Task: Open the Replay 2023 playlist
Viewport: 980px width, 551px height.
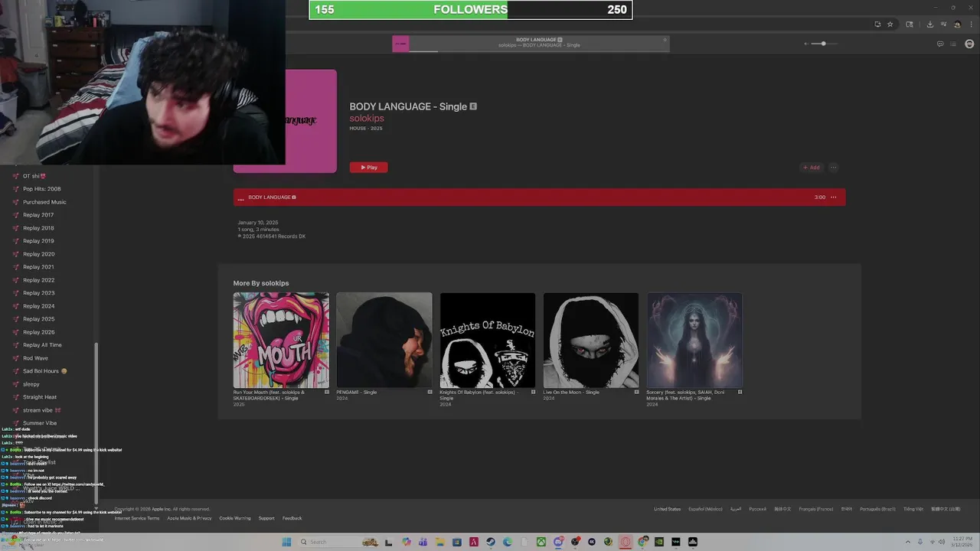Action: tap(38, 293)
